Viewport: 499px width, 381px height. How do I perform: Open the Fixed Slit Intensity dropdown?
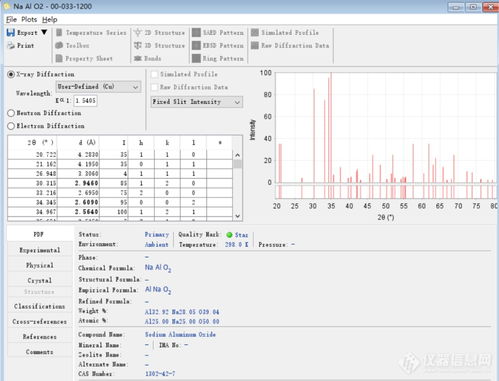197,102
